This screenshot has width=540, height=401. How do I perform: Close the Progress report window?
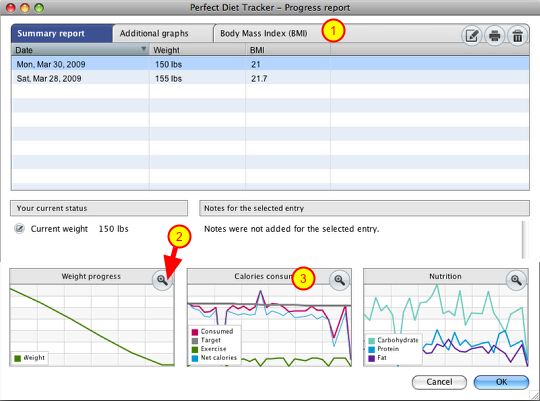[x=11, y=8]
